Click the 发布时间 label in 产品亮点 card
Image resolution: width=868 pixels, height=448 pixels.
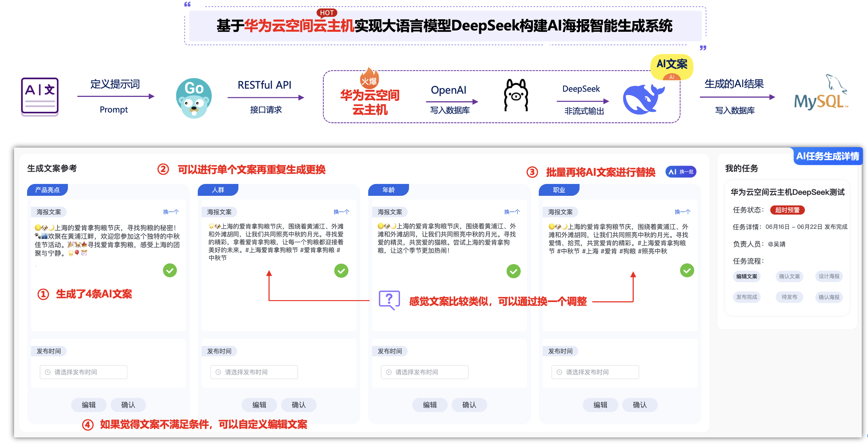(x=49, y=351)
